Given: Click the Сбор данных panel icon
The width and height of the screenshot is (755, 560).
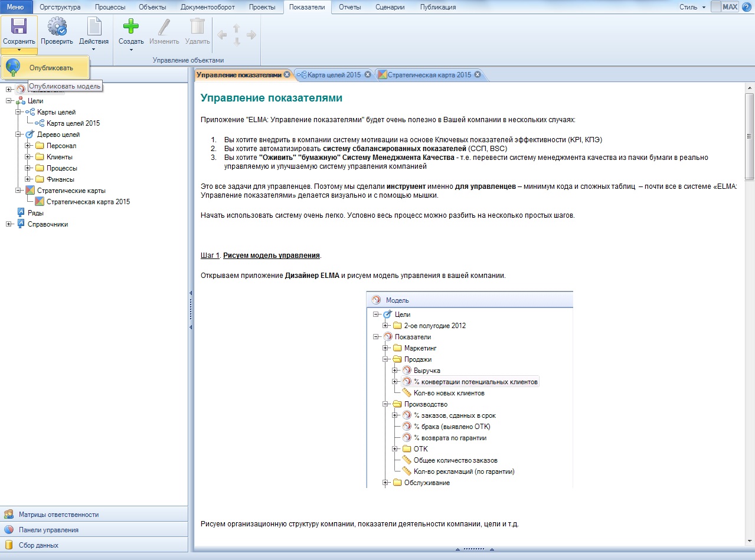Looking at the screenshot, I should tap(9, 545).
